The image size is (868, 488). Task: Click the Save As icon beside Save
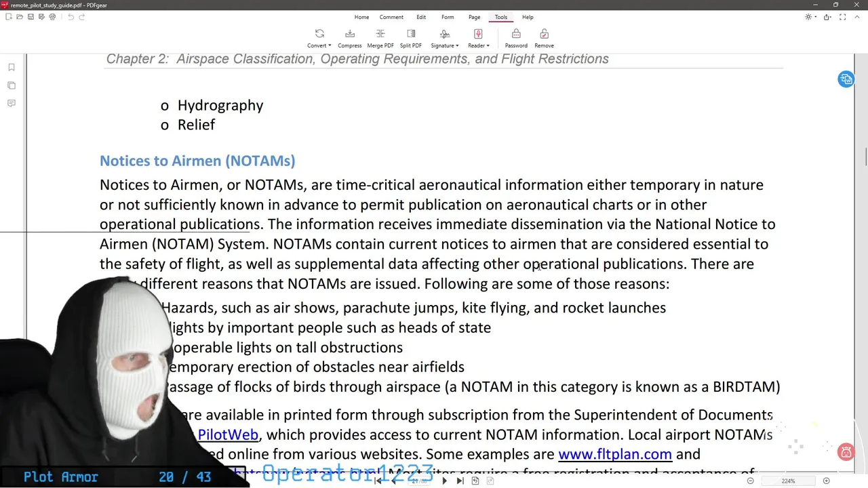tap(41, 17)
